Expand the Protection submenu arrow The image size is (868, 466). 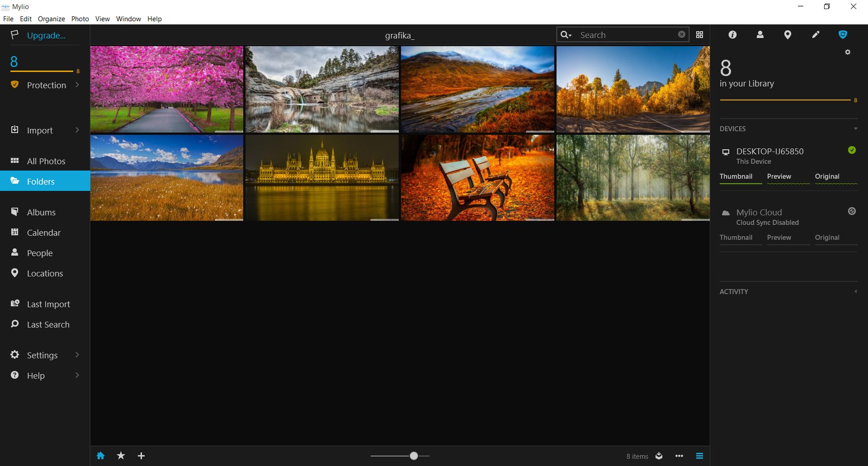coord(77,85)
